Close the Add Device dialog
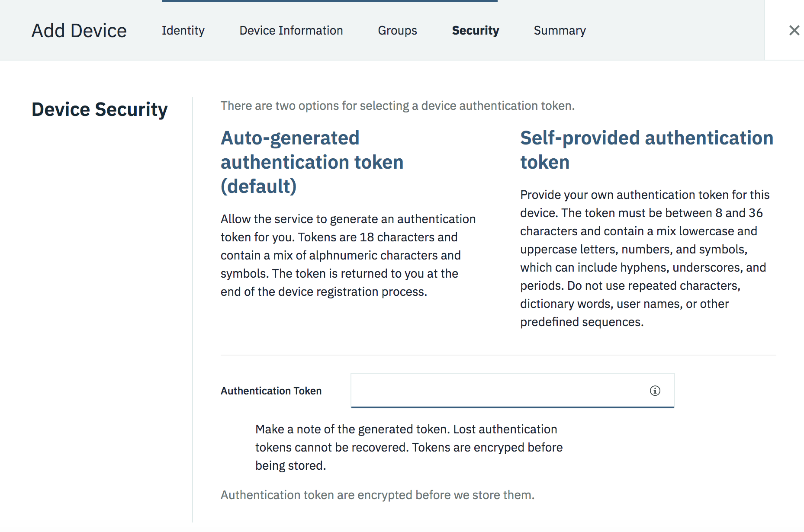804x532 pixels. point(794,30)
